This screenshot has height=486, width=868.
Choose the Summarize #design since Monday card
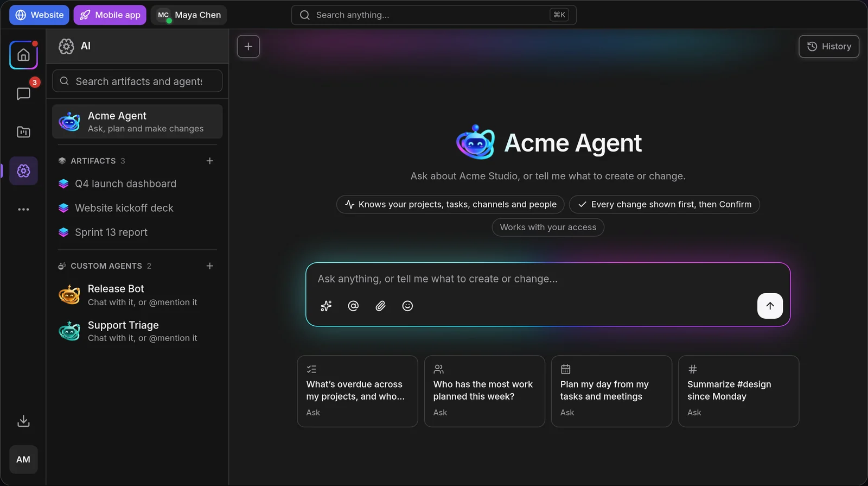[x=738, y=391]
